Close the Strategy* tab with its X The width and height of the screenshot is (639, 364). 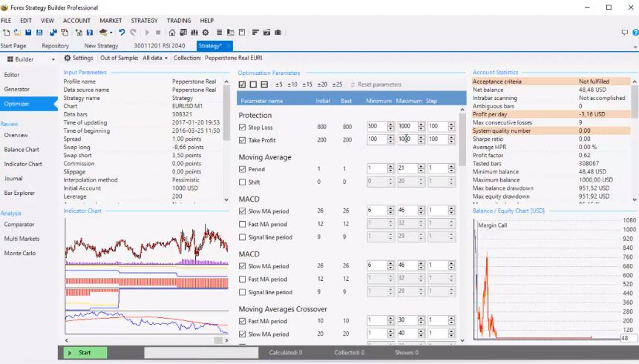pos(229,46)
